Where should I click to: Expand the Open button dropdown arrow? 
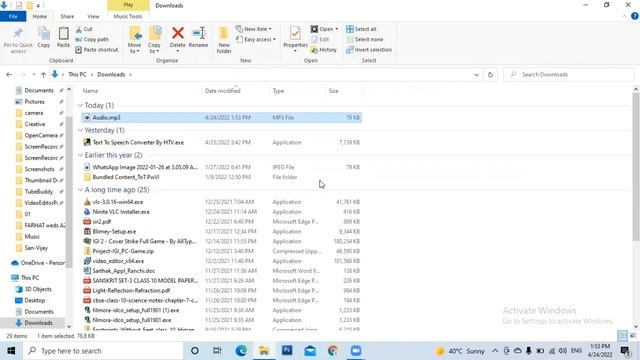click(x=336, y=29)
